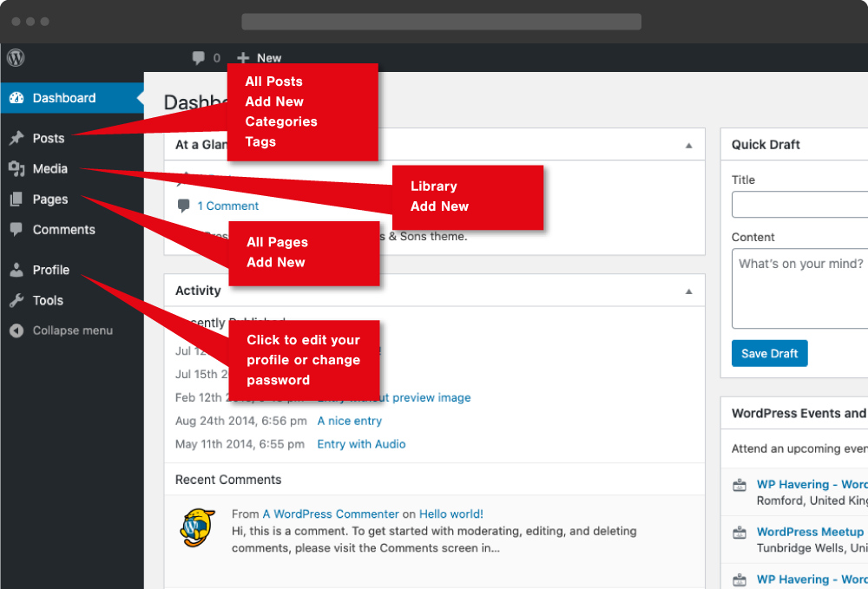Click the Wapuu avatar in Recent Comments

point(198,527)
